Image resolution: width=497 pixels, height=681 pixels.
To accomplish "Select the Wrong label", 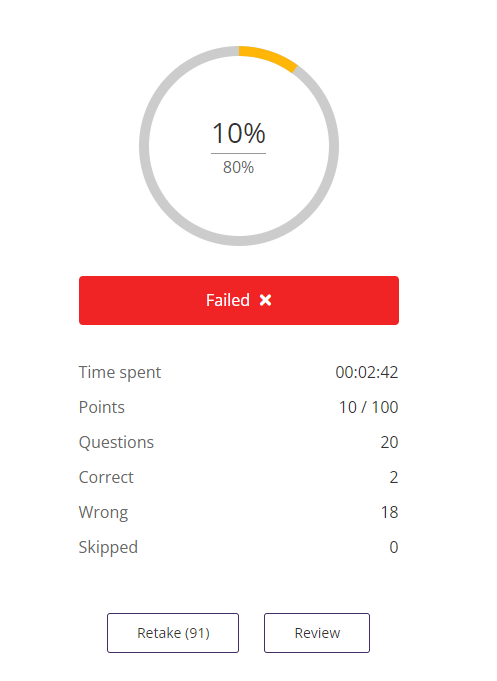I will pyautogui.click(x=103, y=512).
